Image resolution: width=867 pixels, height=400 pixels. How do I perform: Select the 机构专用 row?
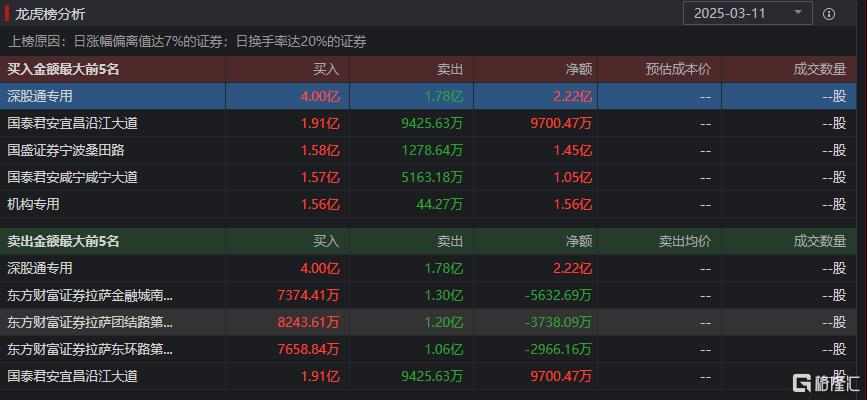428,204
